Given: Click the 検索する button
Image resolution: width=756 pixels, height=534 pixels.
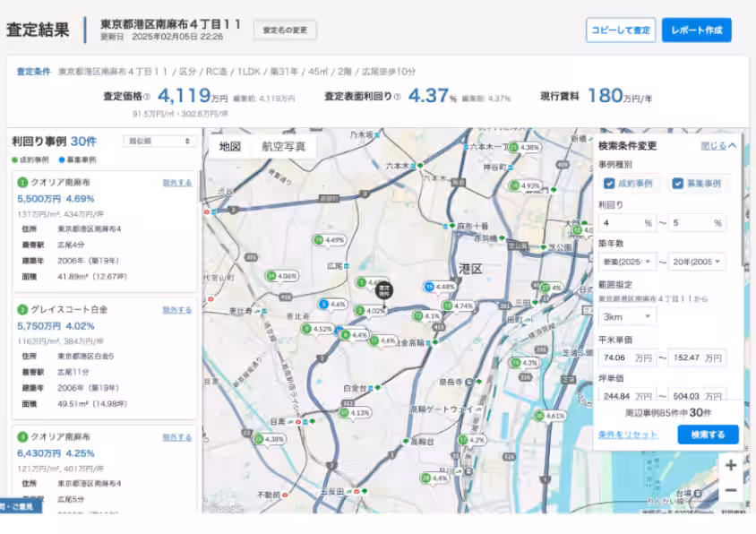Looking at the screenshot, I should [708, 435].
